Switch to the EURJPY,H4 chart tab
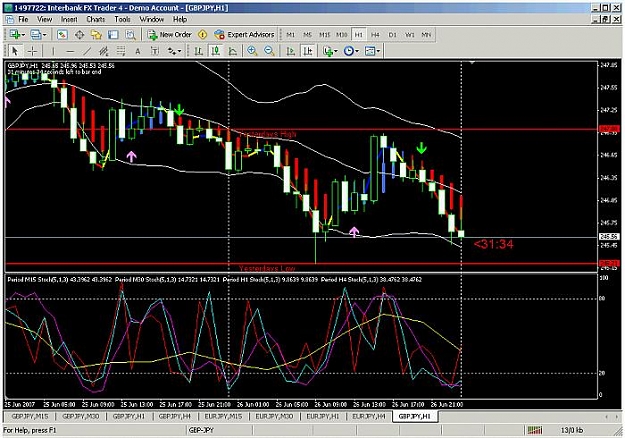 point(369,416)
